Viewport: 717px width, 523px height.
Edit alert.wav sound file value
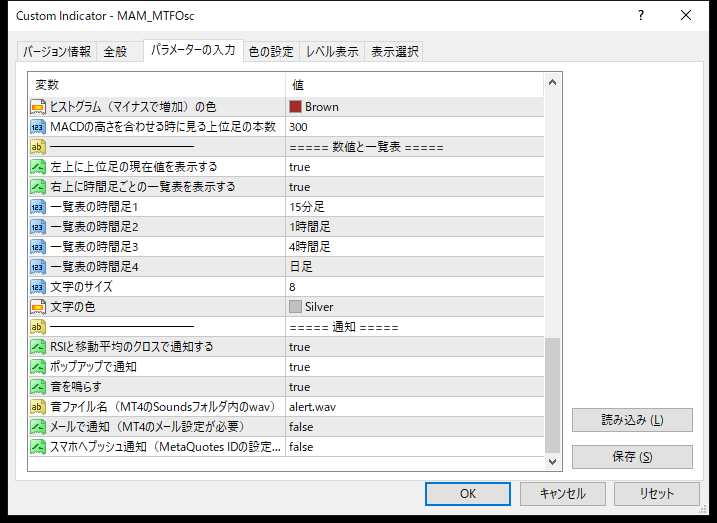tap(415, 407)
